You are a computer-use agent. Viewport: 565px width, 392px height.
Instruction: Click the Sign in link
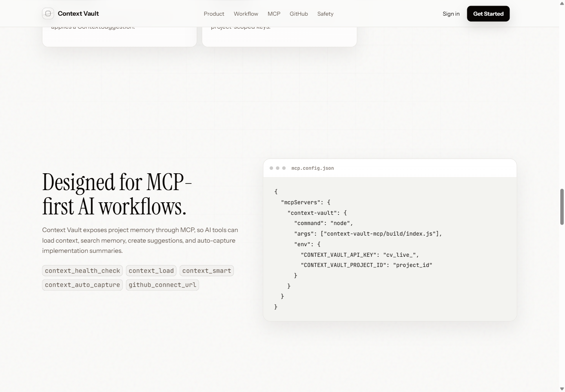(x=451, y=14)
